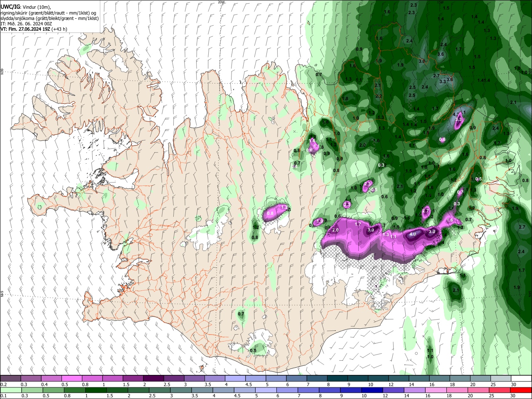This screenshot has width=532, height=399.
Task: Click the white '4.0' value in the purple snow band
Action: (413, 234)
